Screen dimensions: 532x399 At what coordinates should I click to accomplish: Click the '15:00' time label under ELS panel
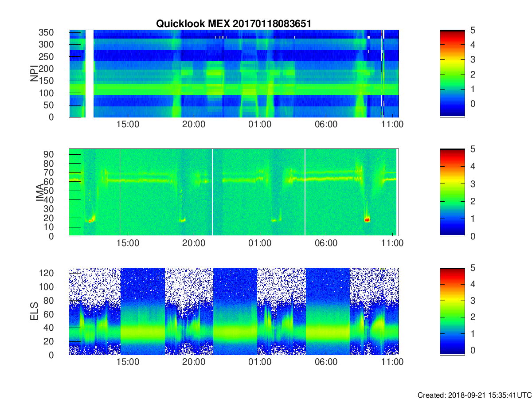(x=128, y=362)
